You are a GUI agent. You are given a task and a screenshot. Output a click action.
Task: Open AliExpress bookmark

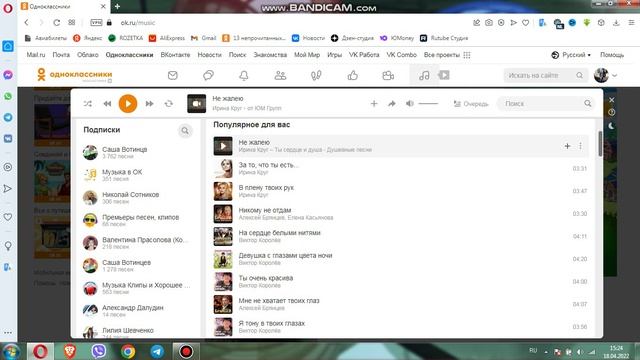167,38
